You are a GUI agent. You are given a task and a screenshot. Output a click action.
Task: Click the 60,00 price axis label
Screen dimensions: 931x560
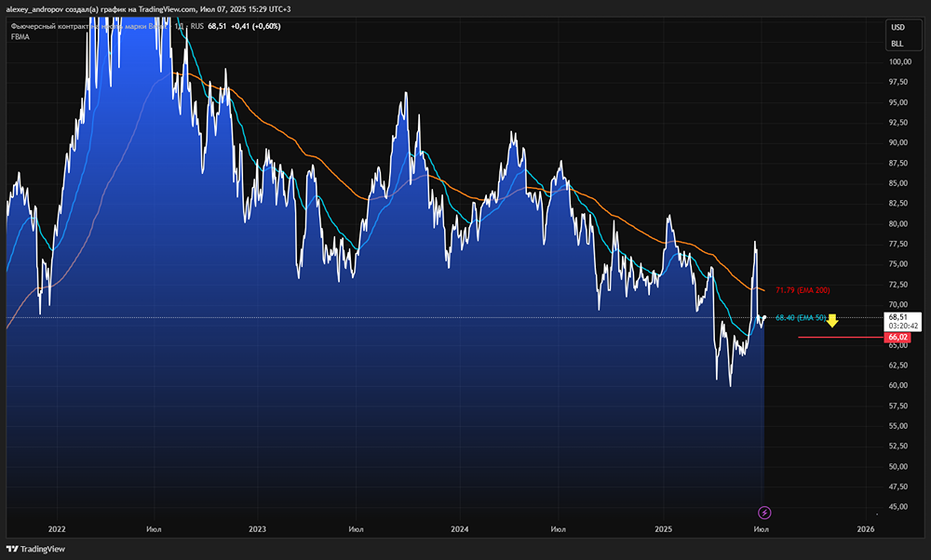click(898, 386)
